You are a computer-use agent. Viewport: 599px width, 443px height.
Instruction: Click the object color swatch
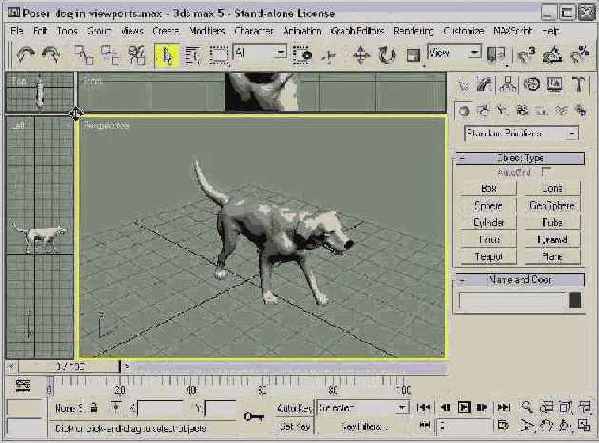(x=575, y=300)
